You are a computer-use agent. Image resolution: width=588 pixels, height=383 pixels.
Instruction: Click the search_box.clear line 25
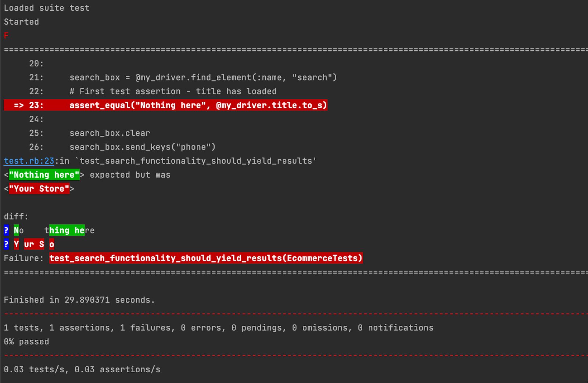(110, 133)
